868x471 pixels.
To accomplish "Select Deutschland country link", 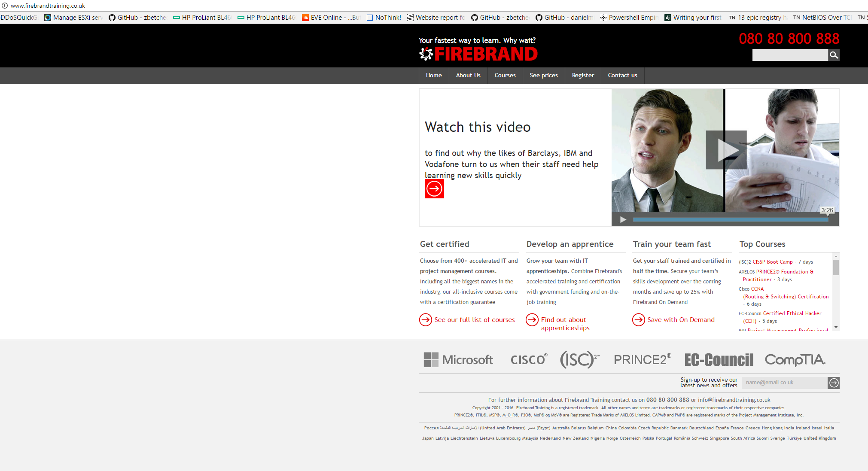I will [701, 428].
